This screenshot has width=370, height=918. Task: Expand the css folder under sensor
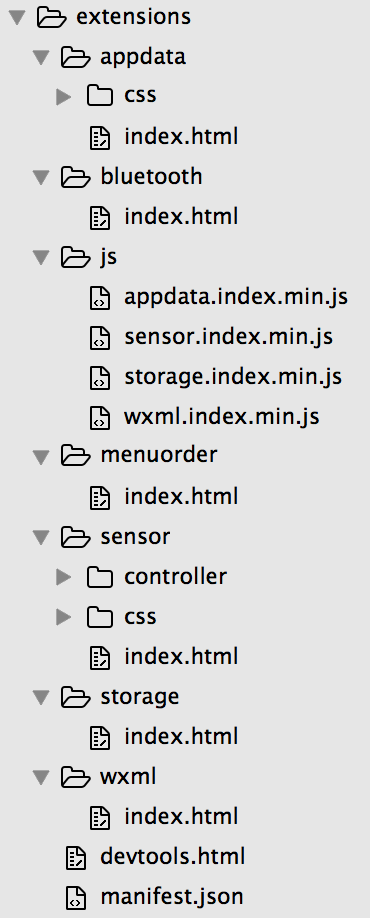(x=64, y=618)
